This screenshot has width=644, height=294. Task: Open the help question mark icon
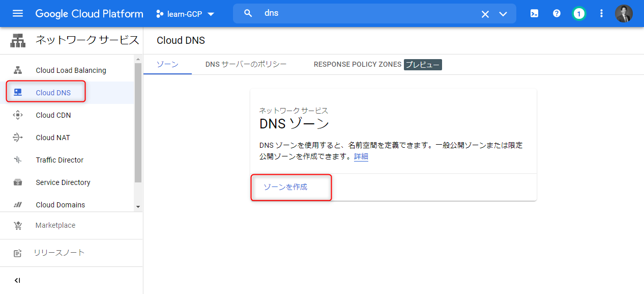coord(557,14)
